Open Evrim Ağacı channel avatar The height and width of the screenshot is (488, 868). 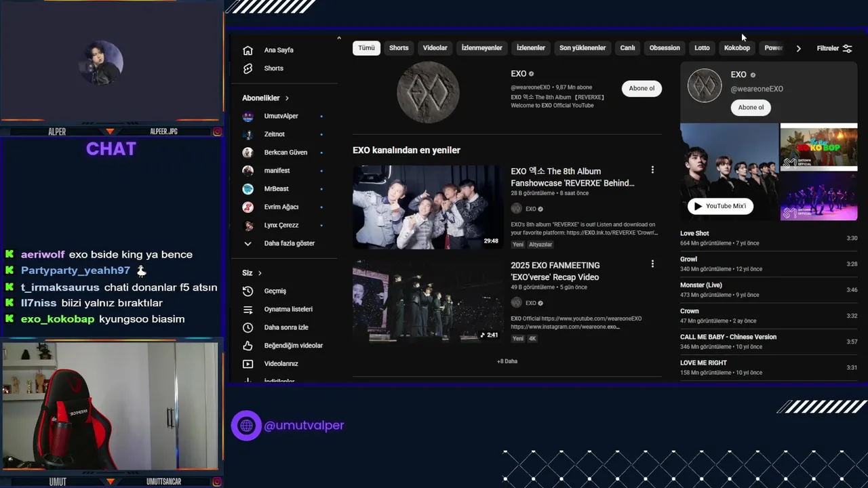click(x=248, y=207)
